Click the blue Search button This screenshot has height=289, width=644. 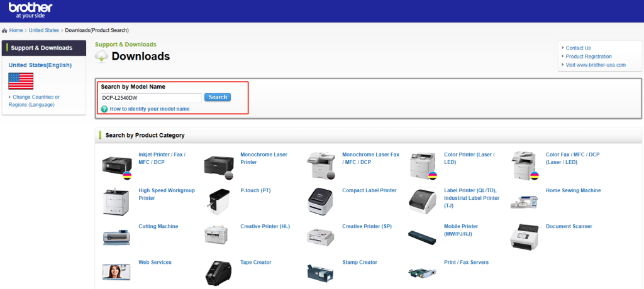tap(218, 97)
